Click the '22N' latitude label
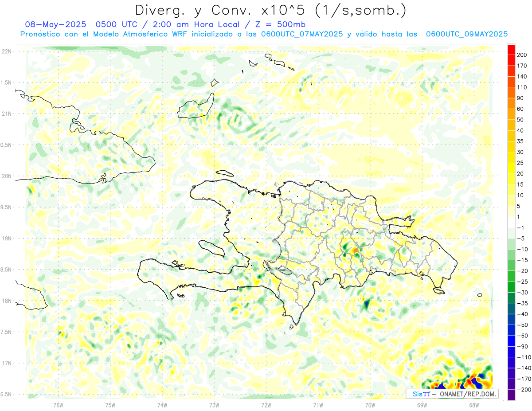This screenshot has height=411, width=532. tap(7, 51)
